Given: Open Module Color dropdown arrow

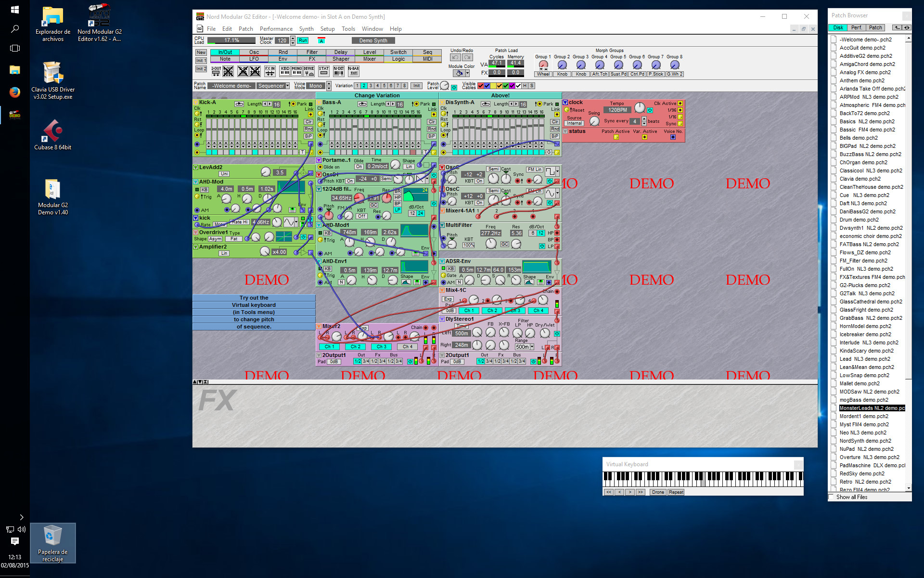Looking at the screenshot, I should (467, 73).
